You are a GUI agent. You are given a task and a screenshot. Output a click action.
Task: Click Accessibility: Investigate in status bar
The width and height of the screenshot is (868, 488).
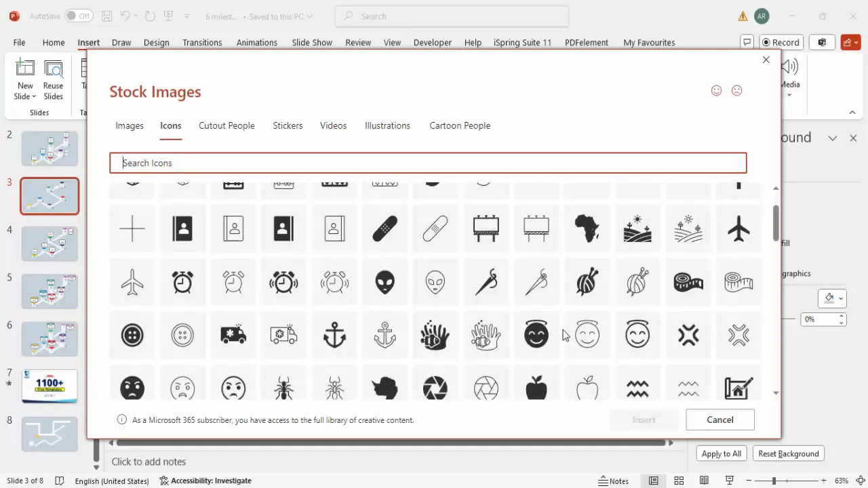[x=205, y=481]
